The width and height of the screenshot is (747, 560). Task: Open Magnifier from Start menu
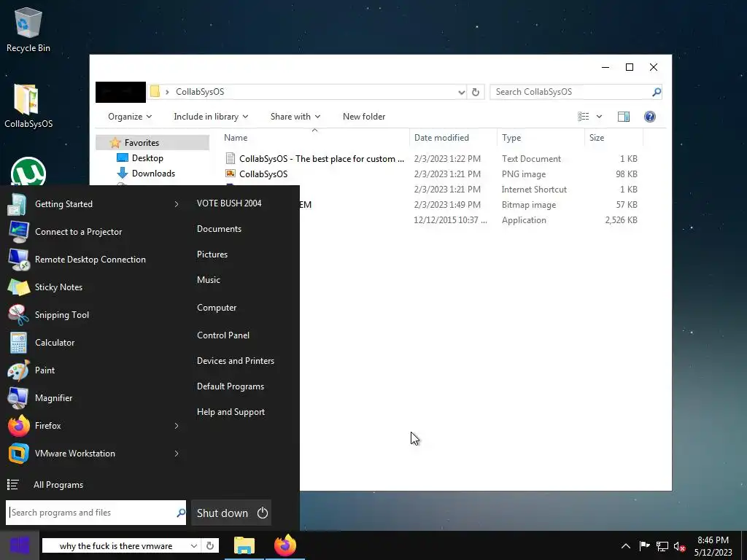93,397
